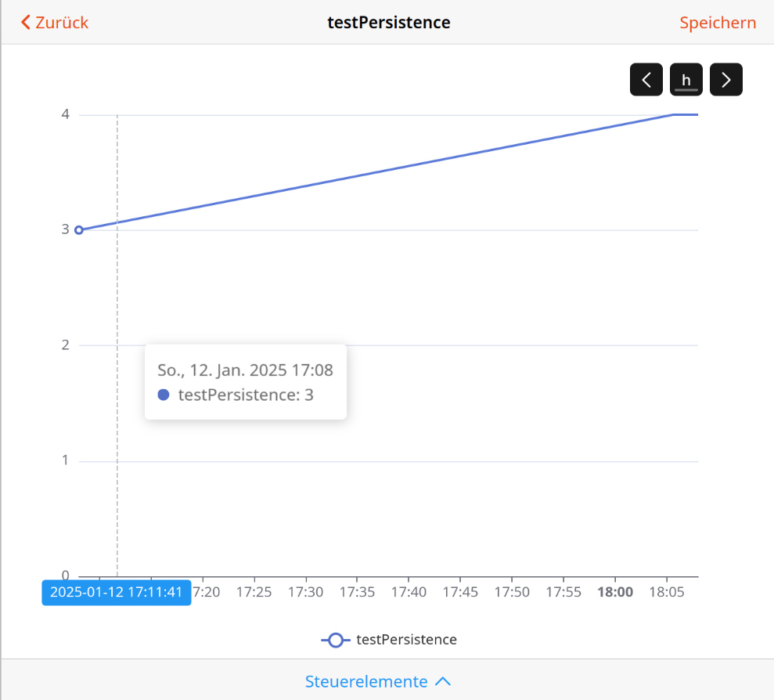This screenshot has height=700, width=774.
Task: Save the chart with Speichern
Action: tap(718, 23)
